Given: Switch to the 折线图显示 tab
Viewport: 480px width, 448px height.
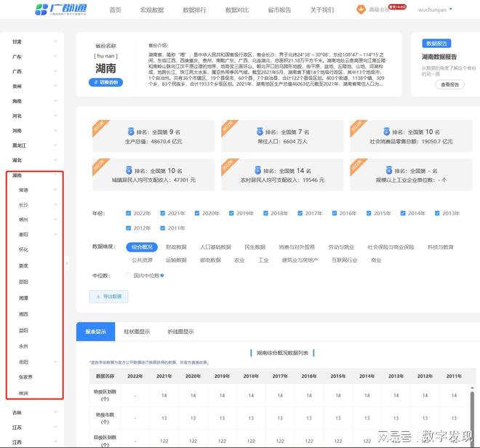Looking at the screenshot, I should click(180, 332).
